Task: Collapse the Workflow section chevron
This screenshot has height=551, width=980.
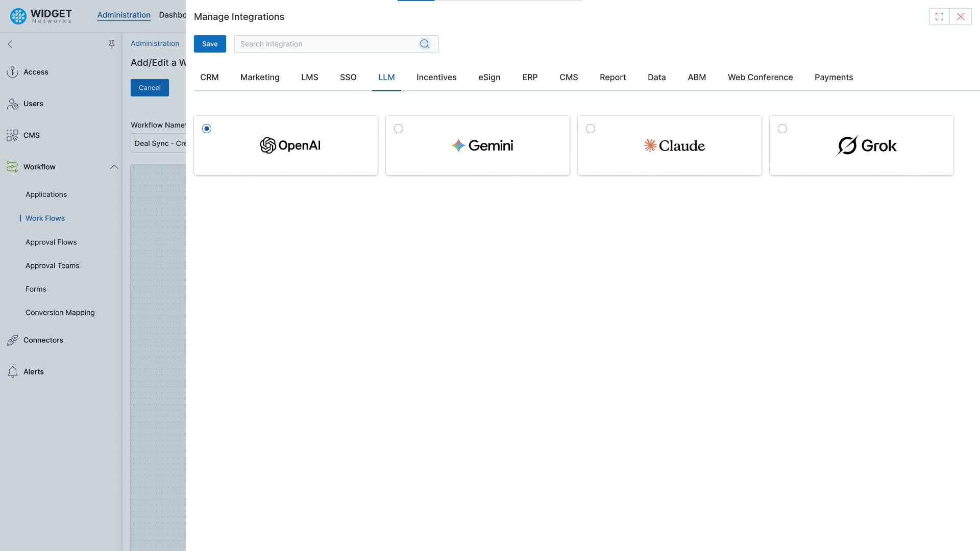Action: (x=114, y=167)
